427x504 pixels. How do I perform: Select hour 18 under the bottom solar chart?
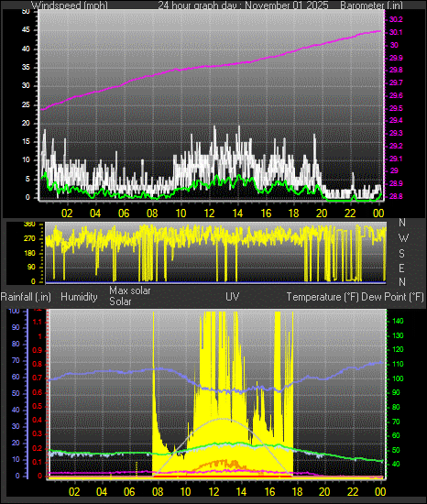click(x=297, y=491)
